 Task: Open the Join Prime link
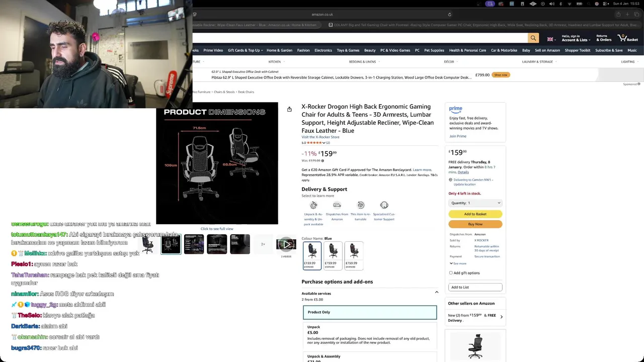tap(458, 136)
